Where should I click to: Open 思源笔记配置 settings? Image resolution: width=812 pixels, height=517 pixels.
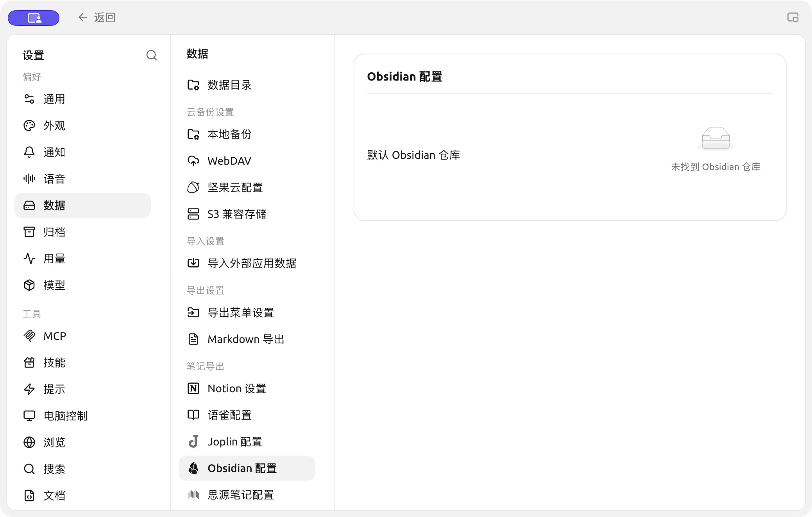point(247,495)
